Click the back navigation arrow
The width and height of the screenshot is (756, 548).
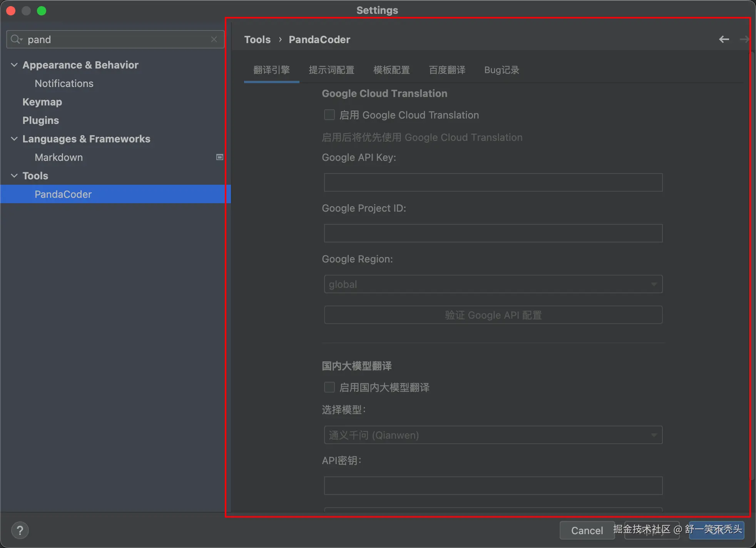click(x=724, y=39)
